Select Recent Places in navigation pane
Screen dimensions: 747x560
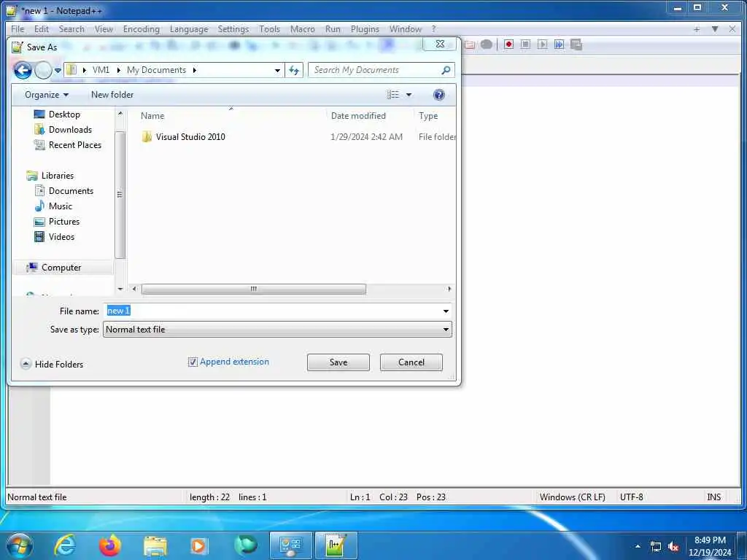[x=75, y=145]
